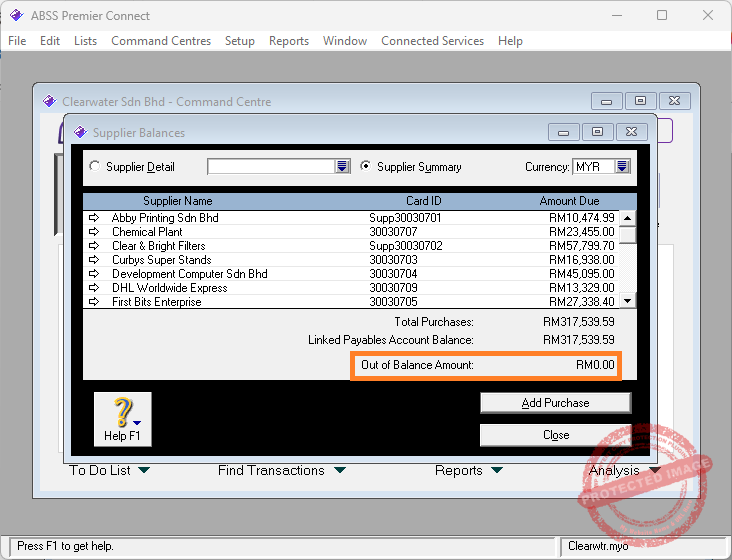This screenshot has width=732, height=560.
Task: Click the Out of Balance RM0.00 value
Action: (x=595, y=365)
